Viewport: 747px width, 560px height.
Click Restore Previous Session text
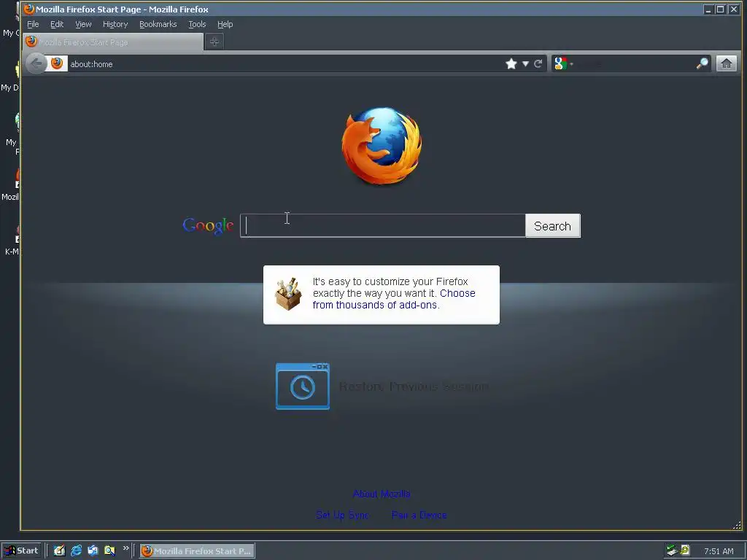pyautogui.click(x=414, y=386)
